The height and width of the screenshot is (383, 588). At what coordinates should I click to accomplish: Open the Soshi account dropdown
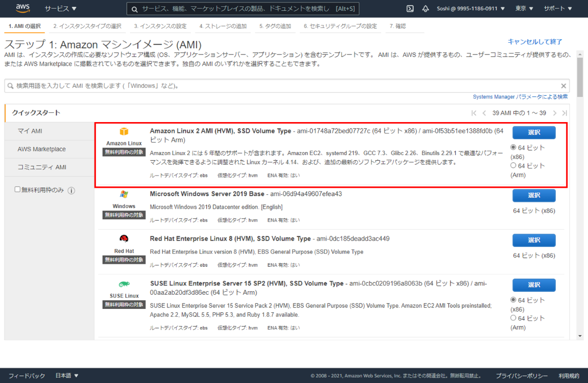[x=470, y=9]
